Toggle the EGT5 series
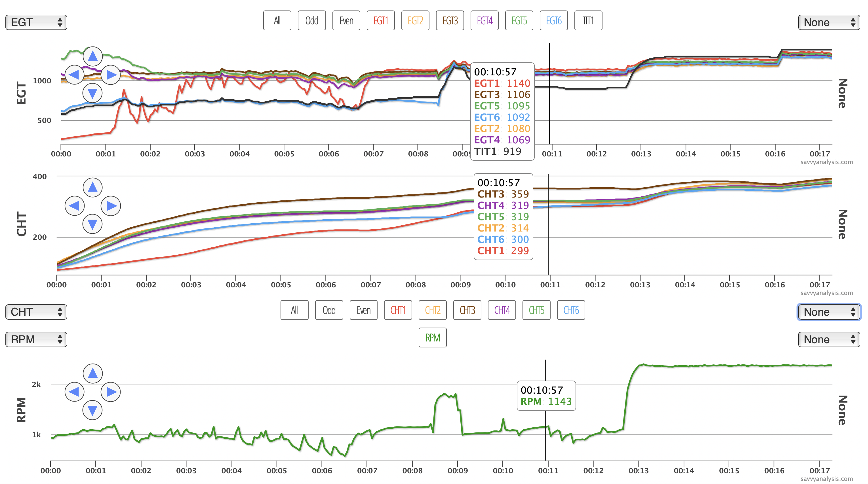This screenshot has width=868, height=484. coord(519,20)
